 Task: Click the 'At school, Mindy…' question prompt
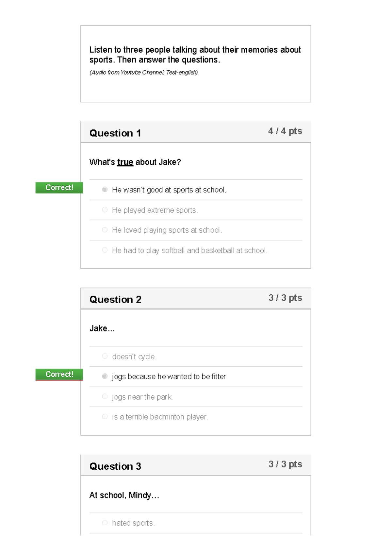pos(124,495)
